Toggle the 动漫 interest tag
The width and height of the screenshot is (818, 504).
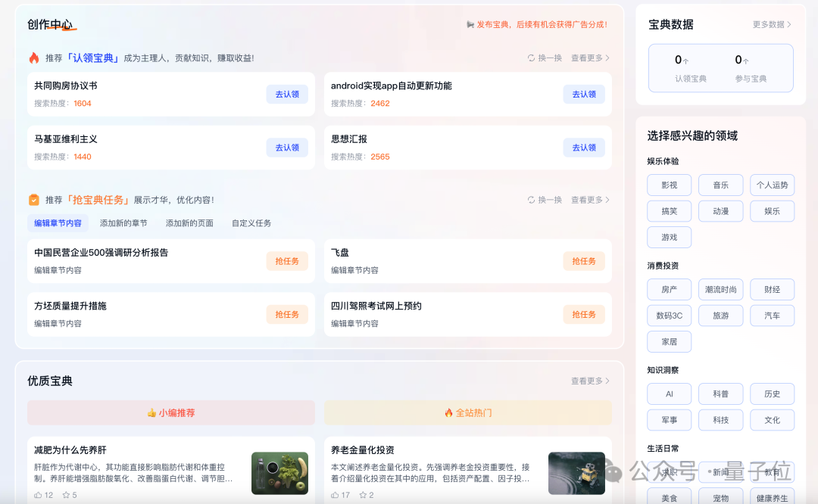[720, 211]
